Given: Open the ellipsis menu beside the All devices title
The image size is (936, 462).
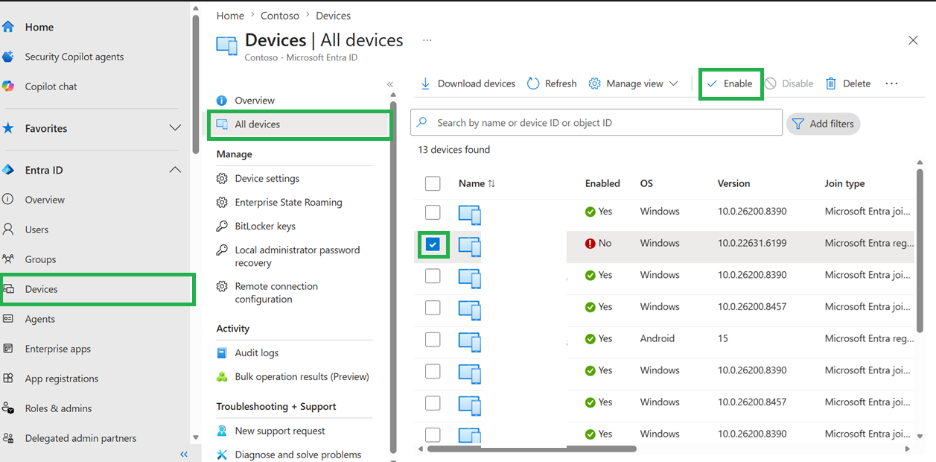Looking at the screenshot, I should (427, 40).
